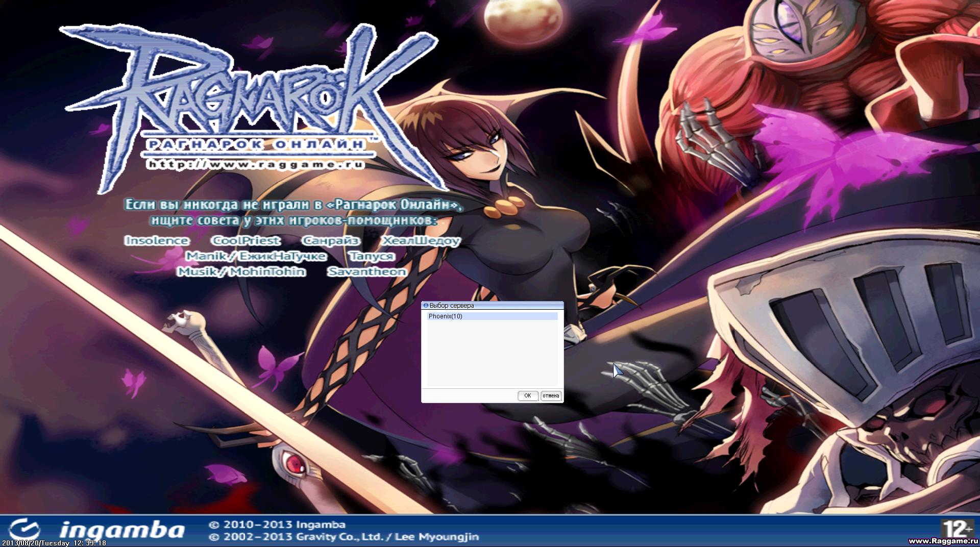980x547 pixels.
Task: Click the round icon beside Выбор сервера
Action: coord(426,306)
